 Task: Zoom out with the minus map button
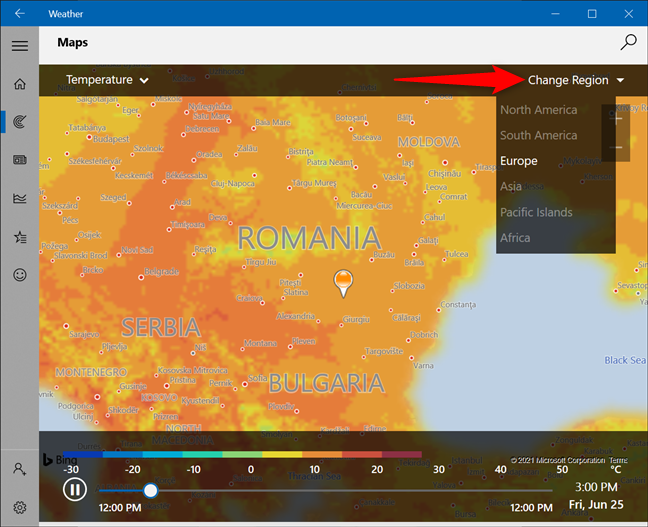[x=618, y=147]
